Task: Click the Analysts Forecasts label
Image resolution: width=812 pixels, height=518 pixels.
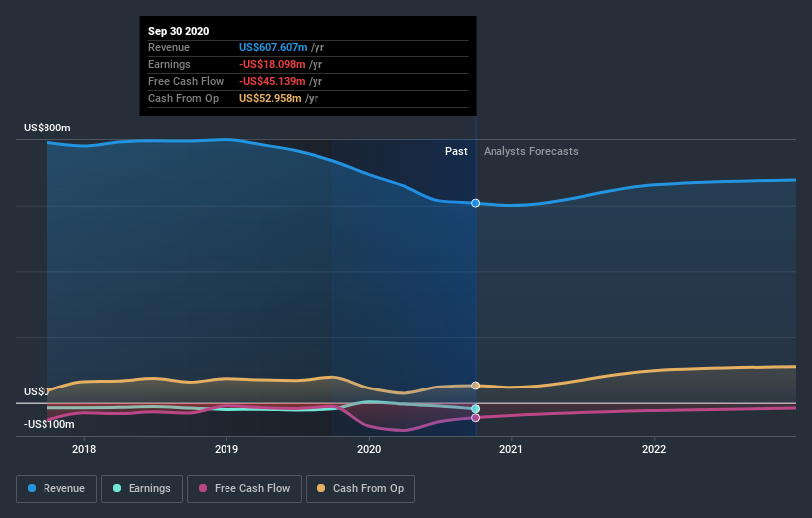Action: 531,151
